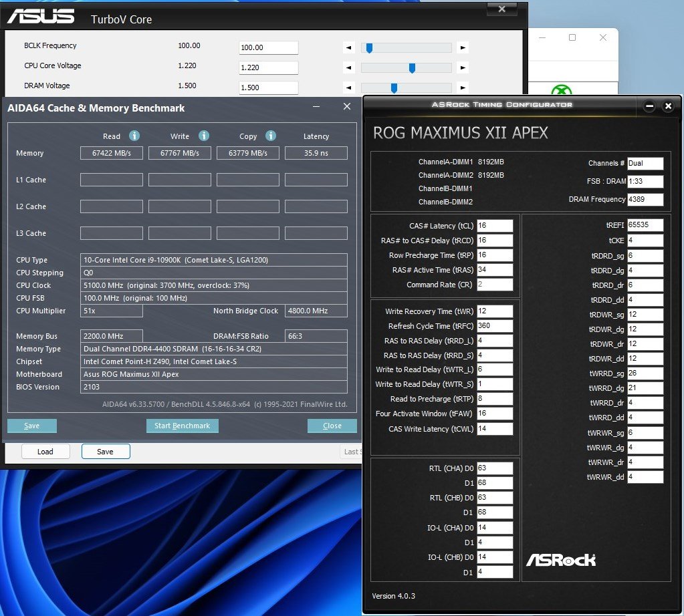
Task: Click the ASRock logo in Timing Configurator
Action: click(561, 560)
